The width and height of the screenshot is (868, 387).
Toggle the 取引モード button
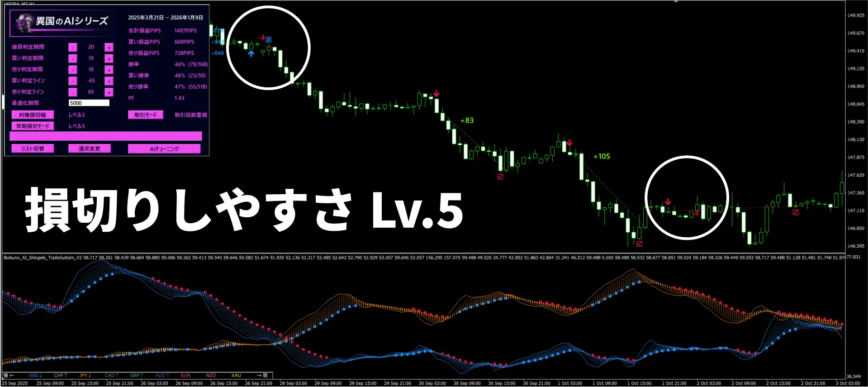coord(145,115)
